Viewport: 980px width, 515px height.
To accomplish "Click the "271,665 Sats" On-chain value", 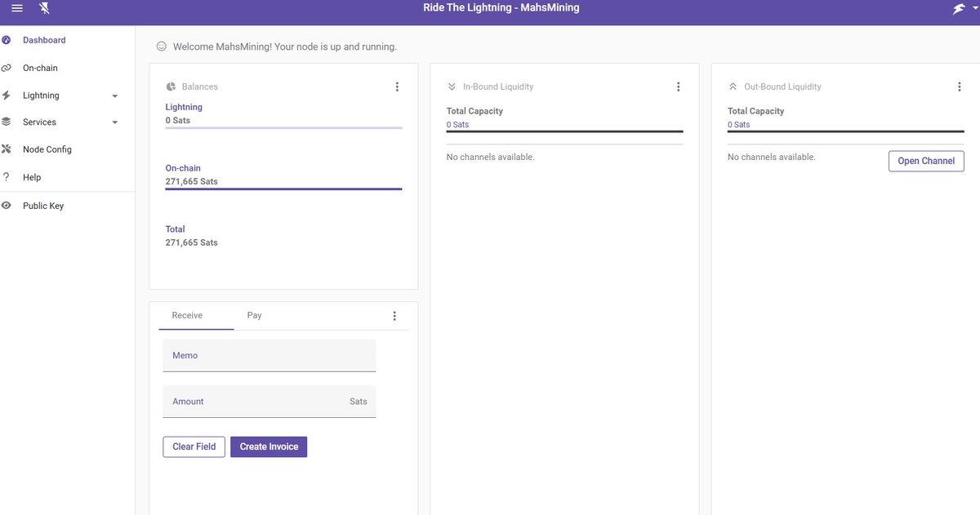I will coord(192,181).
